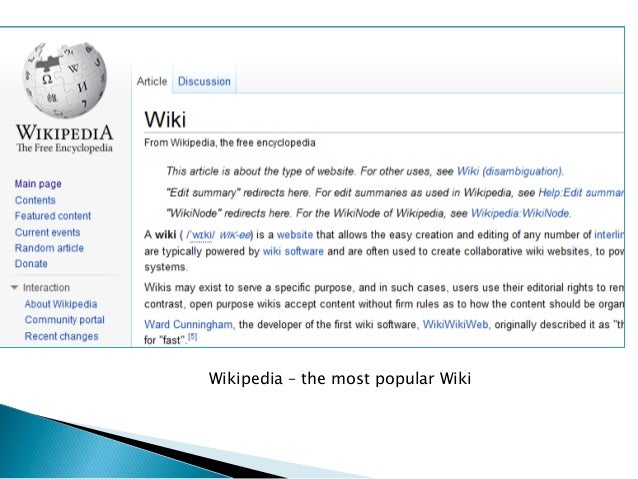Click footnote reference [5]

click(192, 337)
